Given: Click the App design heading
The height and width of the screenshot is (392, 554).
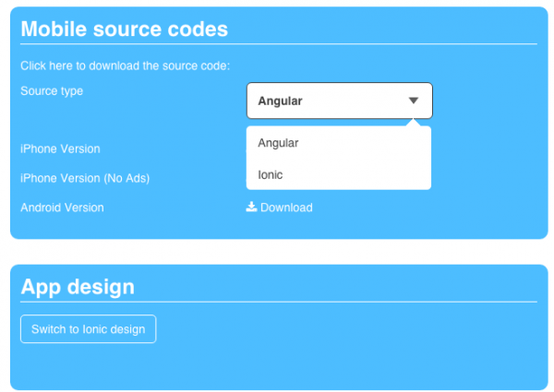Looking at the screenshot, I should 78,287.
